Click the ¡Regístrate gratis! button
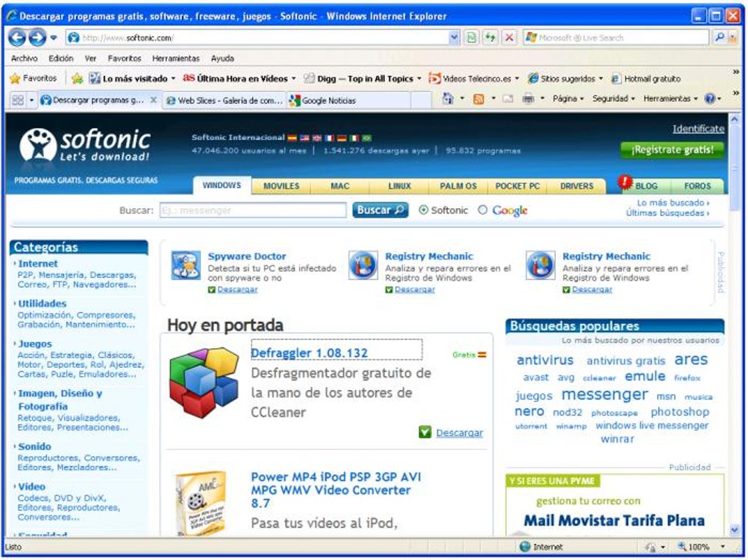Screen dimensions: 748x560 [672, 150]
